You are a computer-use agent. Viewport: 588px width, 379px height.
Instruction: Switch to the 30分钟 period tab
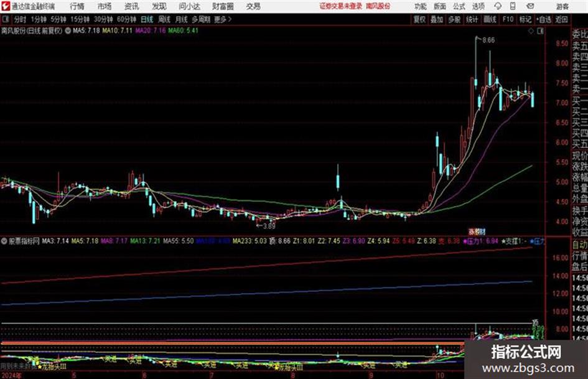[103, 19]
